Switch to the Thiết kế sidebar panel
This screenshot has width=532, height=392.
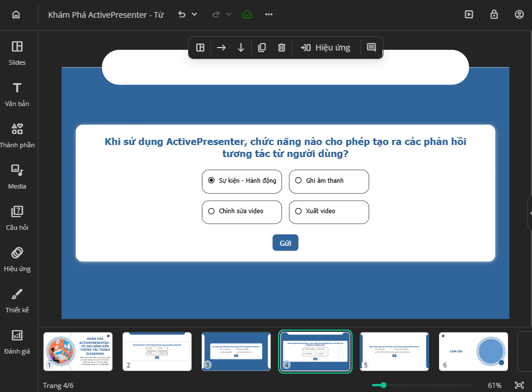tap(17, 300)
